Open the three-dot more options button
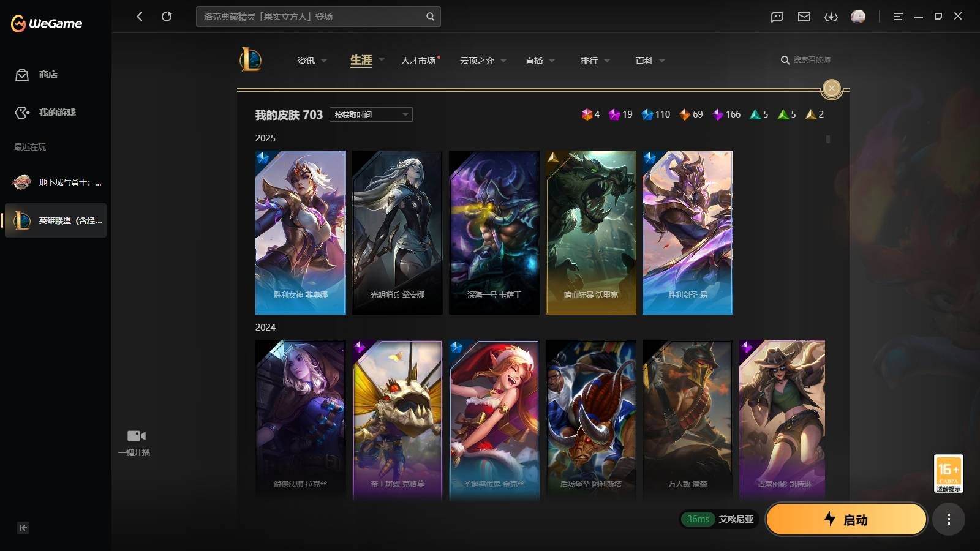 [948, 520]
